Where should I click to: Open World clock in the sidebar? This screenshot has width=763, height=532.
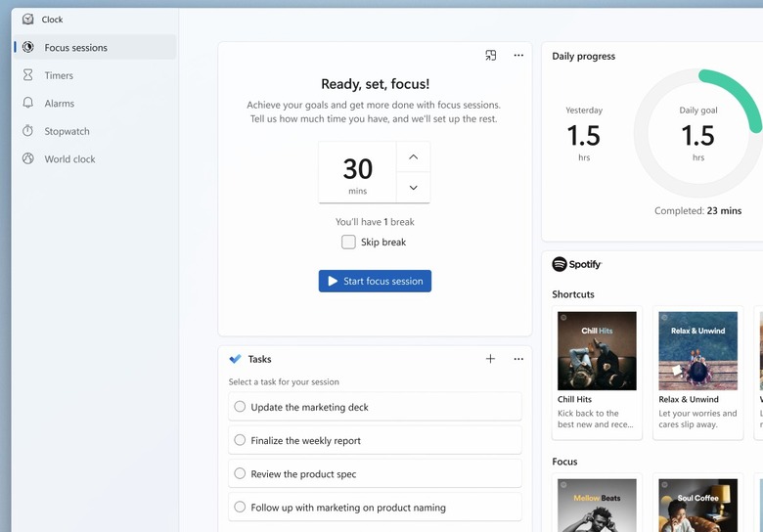coord(69,158)
